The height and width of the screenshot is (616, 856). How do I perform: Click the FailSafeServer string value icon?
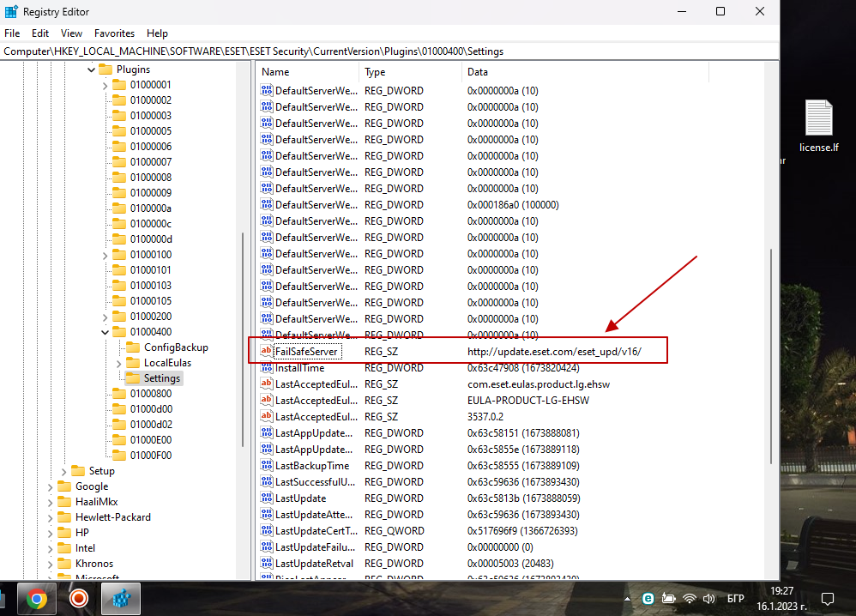267,351
